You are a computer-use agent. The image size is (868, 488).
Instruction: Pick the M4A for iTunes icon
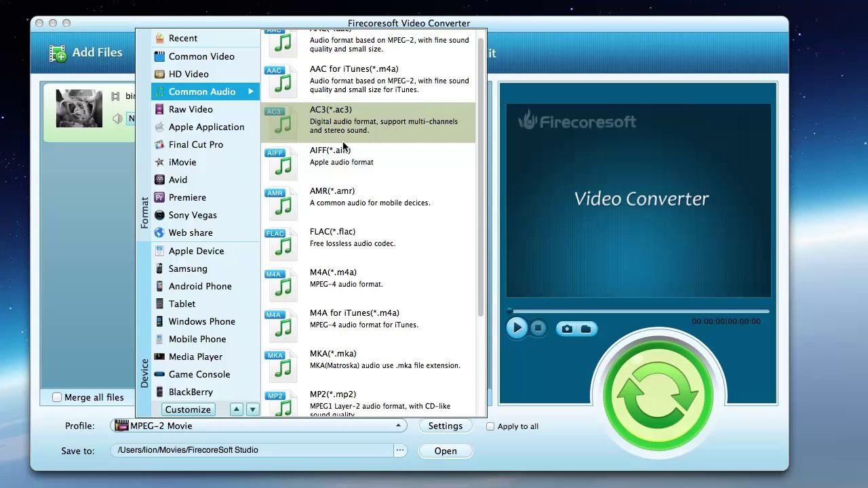click(281, 325)
